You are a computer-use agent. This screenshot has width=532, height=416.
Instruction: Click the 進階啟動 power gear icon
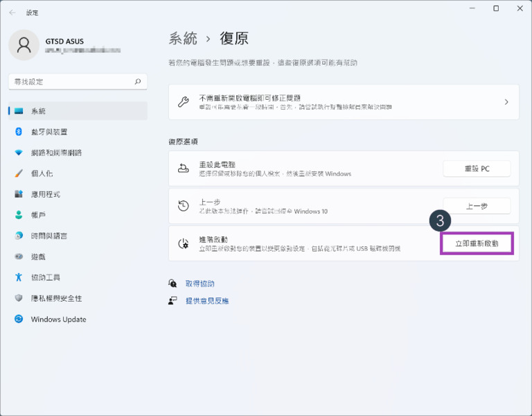(x=183, y=243)
